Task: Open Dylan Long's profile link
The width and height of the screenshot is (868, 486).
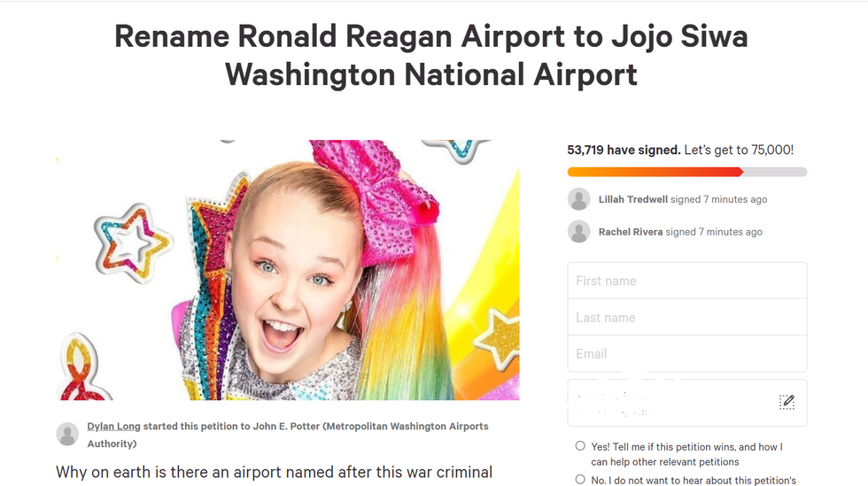Action: pyautogui.click(x=113, y=426)
